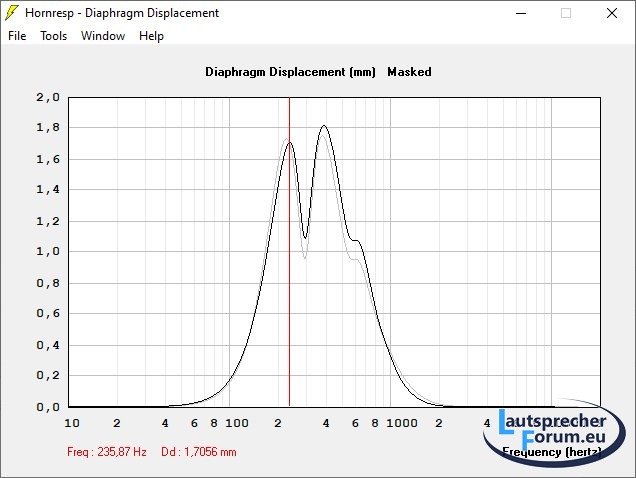Click the dip between the two curve peaks

point(305,237)
